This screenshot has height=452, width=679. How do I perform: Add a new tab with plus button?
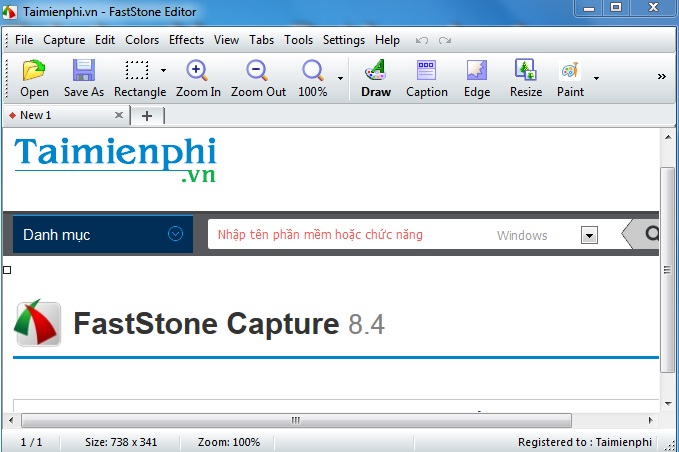coord(147,116)
